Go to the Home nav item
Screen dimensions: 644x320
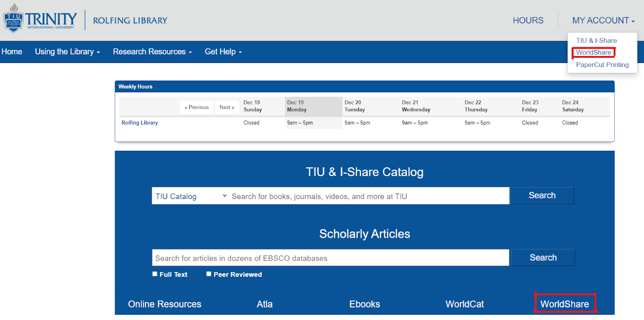12,52
